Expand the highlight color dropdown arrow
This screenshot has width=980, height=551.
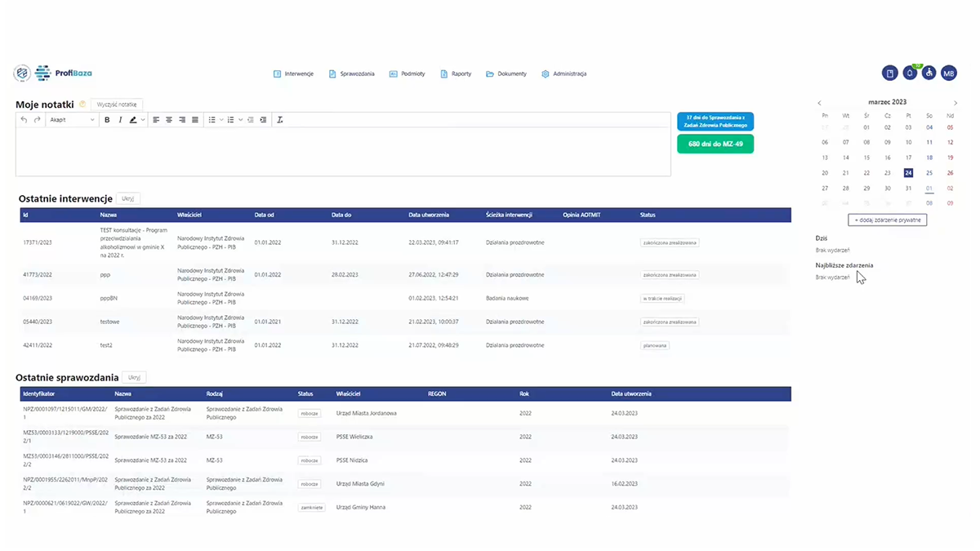(x=143, y=120)
